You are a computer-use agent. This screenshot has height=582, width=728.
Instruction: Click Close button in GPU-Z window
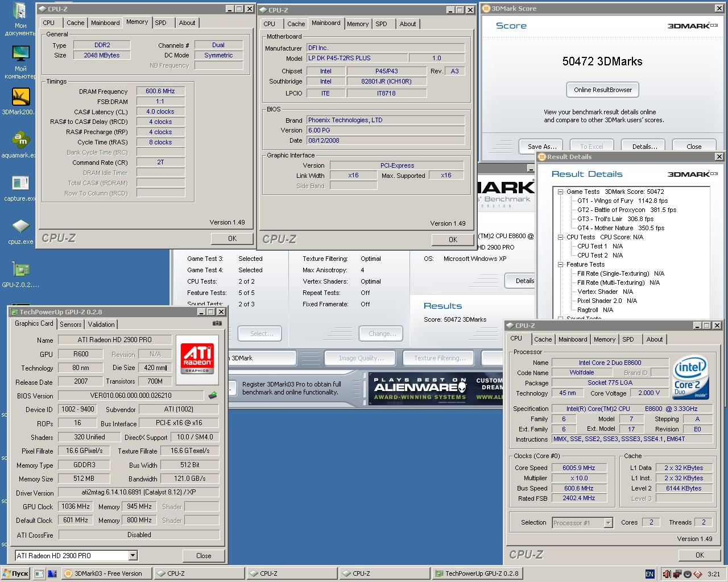204,556
